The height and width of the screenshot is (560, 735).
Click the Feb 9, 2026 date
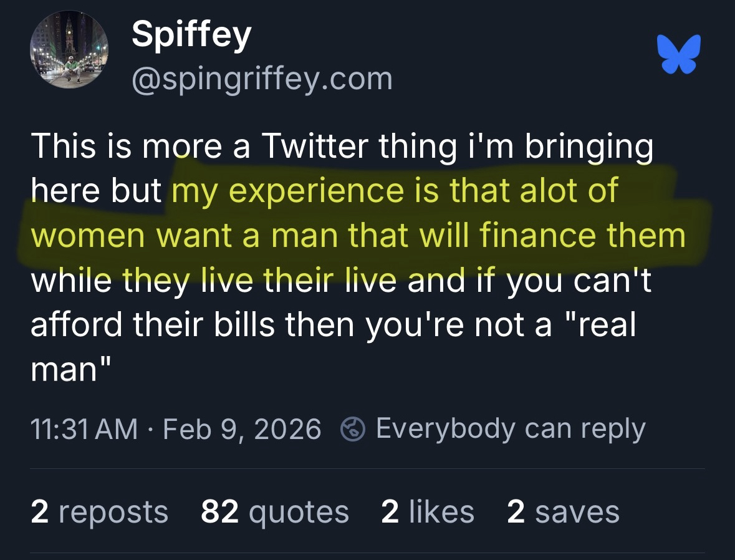click(x=242, y=429)
